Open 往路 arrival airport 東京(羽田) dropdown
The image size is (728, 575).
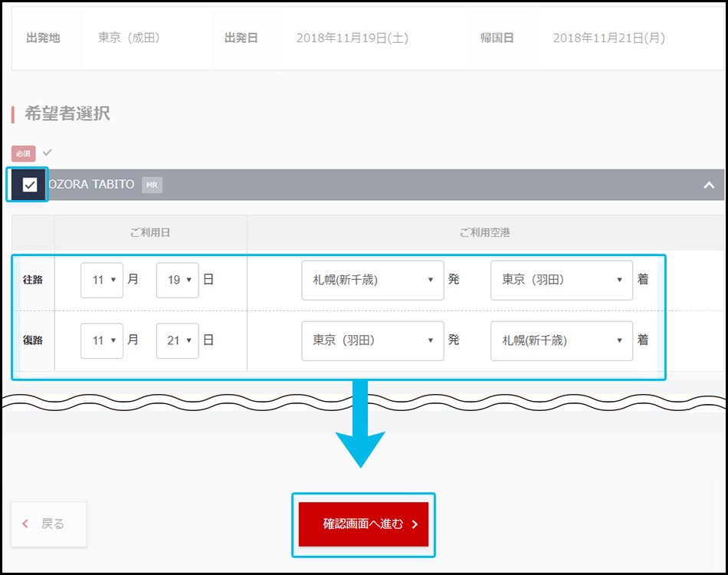[561, 280]
